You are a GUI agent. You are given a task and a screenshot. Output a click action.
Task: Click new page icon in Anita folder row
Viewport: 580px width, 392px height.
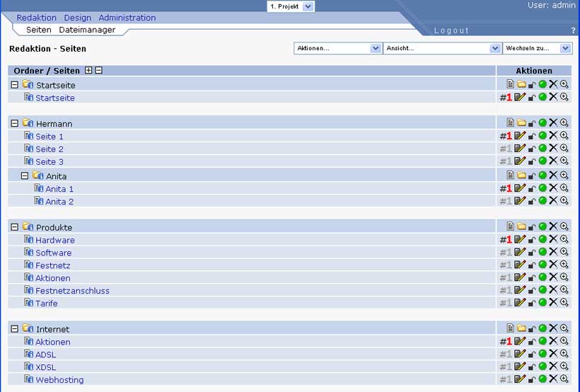510,175
